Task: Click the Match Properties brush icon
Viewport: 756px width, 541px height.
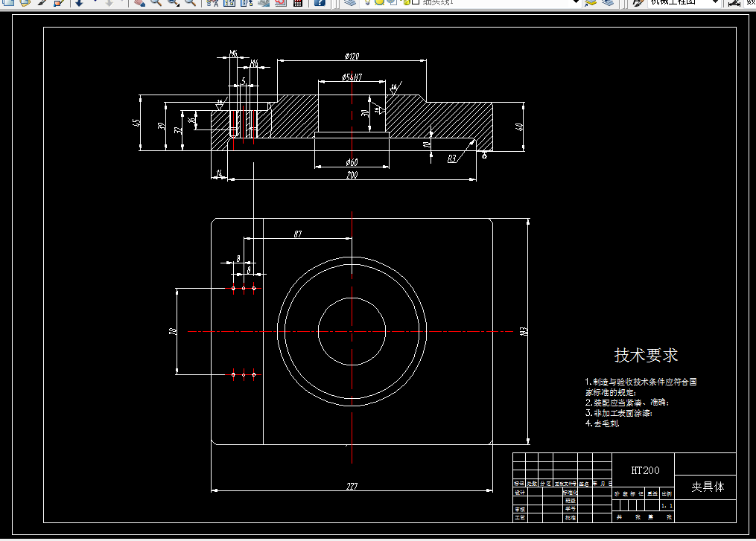Action: pyautogui.click(x=42, y=2)
